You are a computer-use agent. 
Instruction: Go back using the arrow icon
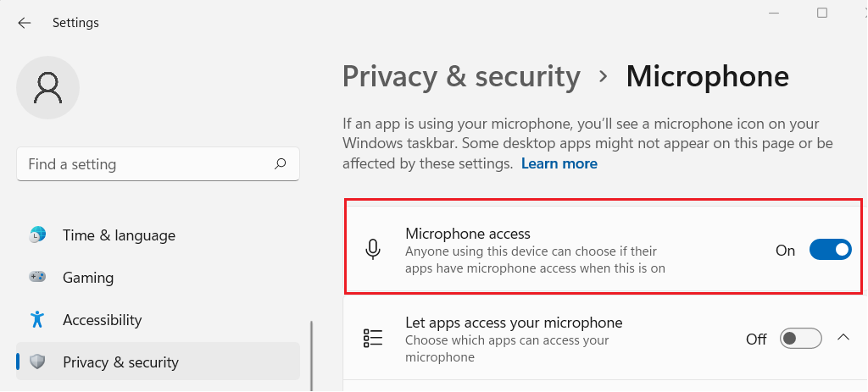click(25, 23)
